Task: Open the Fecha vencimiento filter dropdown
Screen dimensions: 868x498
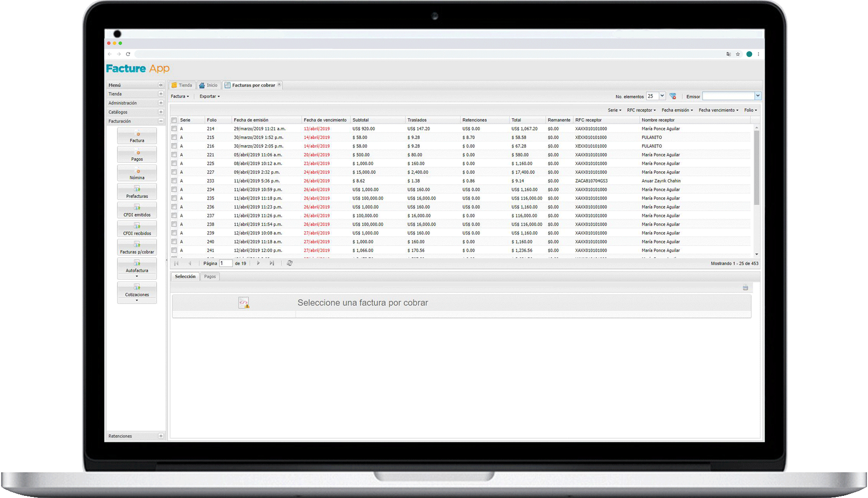Action: 718,110
